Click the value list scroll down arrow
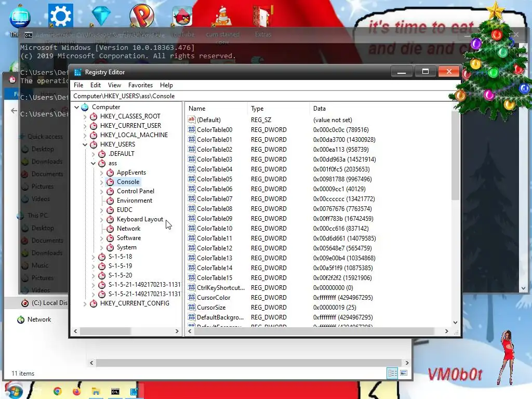The width and height of the screenshot is (532, 399). [x=455, y=322]
